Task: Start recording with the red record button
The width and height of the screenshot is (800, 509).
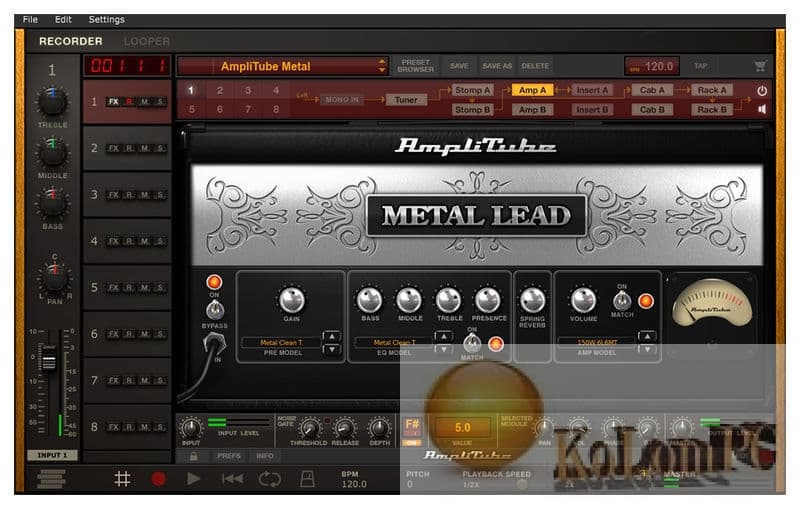Action: pyautogui.click(x=158, y=479)
